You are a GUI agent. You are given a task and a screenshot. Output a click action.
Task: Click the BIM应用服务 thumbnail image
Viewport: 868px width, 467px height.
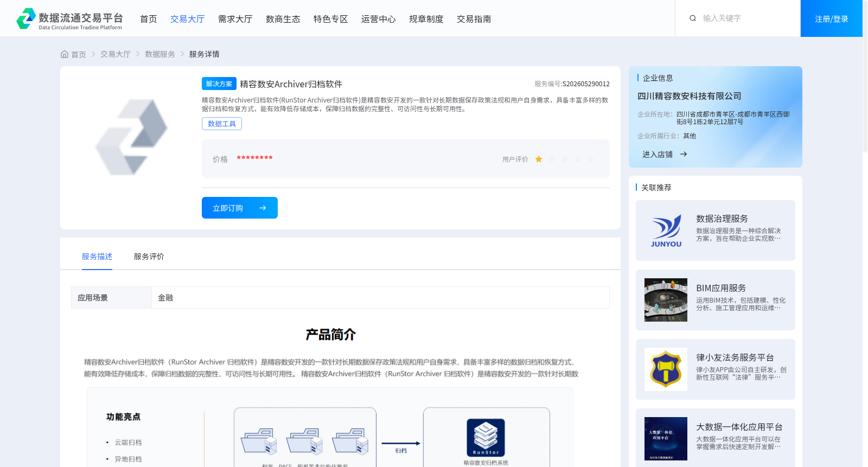tap(666, 300)
